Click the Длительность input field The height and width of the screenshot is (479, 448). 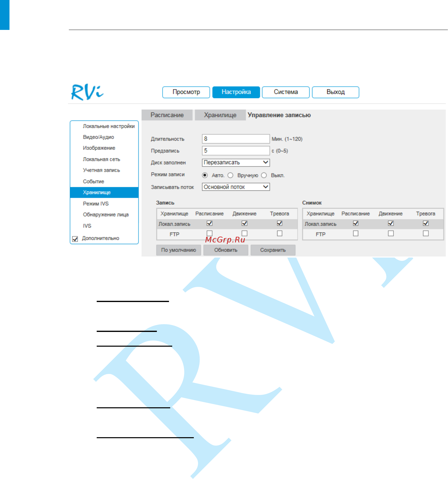click(x=236, y=139)
